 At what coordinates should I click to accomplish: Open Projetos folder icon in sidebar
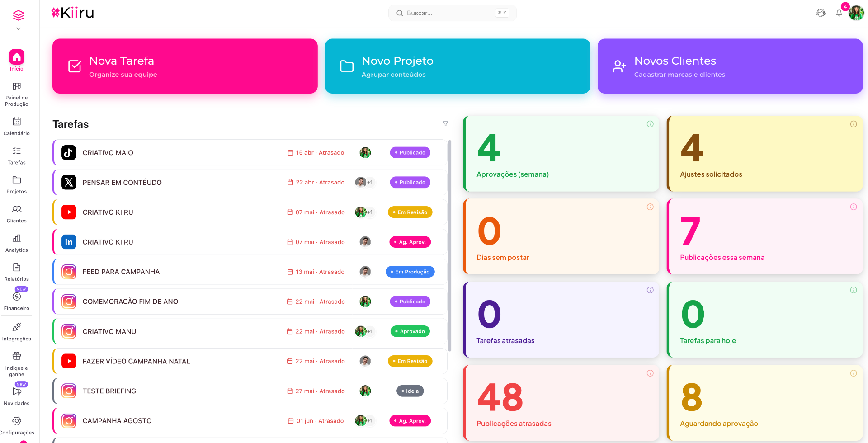point(17,179)
